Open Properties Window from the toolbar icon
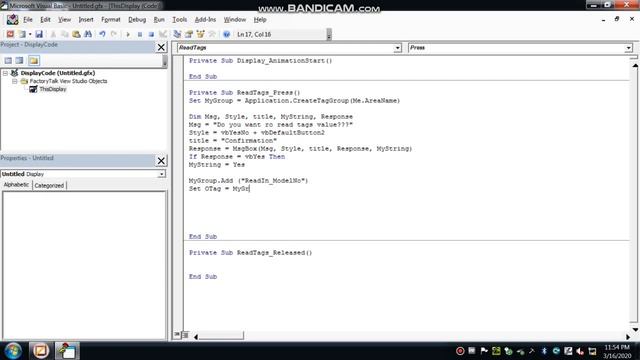This screenshot has height=360, width=640. coord(189,34)
